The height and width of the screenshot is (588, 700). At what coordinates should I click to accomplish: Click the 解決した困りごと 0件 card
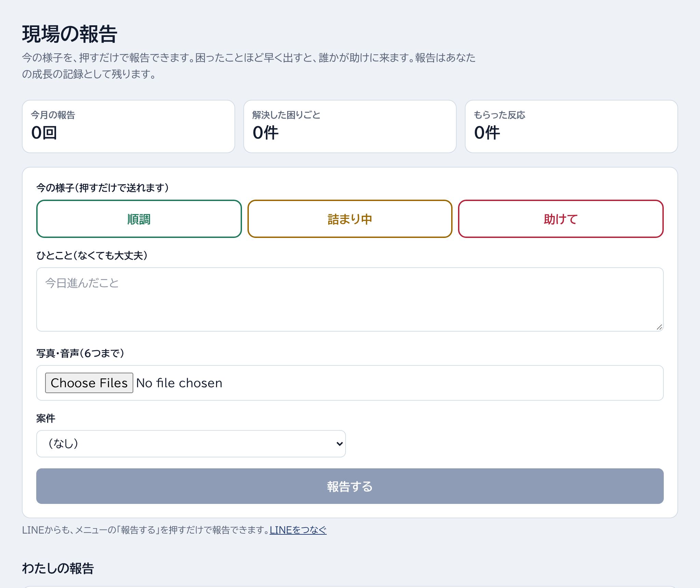(x=350, y=126)
